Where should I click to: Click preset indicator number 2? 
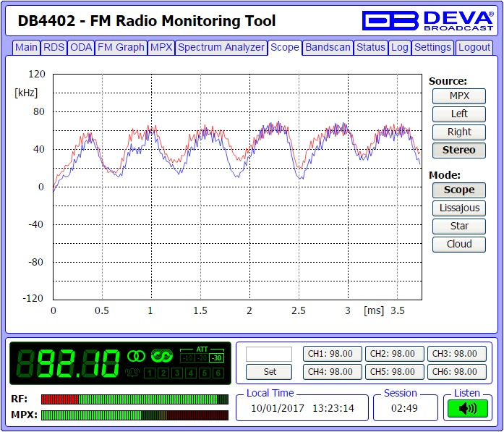(x=163, y=373)
